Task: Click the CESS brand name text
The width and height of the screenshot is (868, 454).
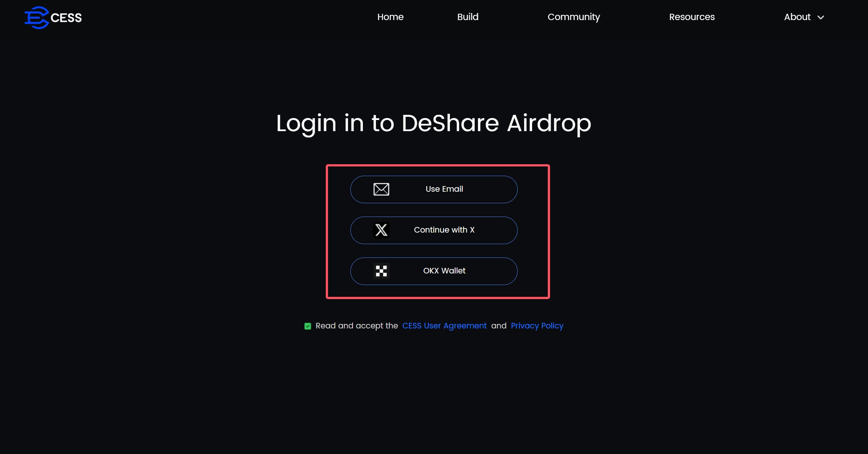Action: (66, 18)
